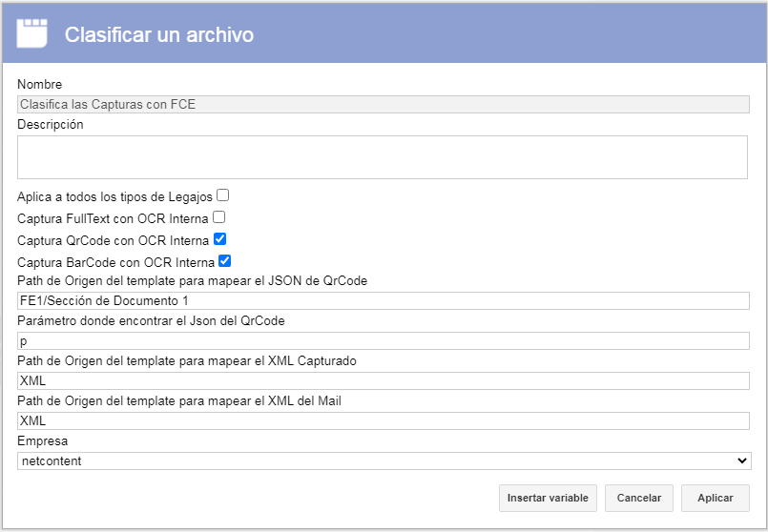This screenshot has height=532, width=768.
Task: Click the 'Parámetro donde encontrar el Json del QrCode' label
Action: 151,320
